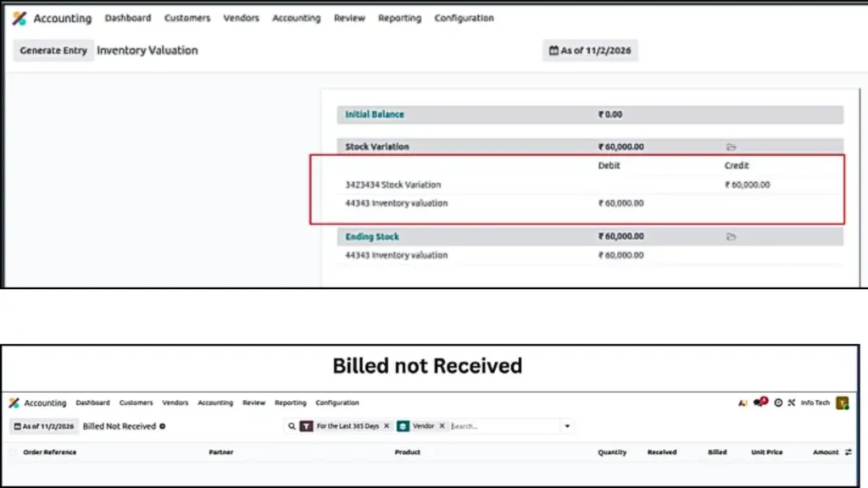Screen dimensions: 868x488
Task: Tick the select-all checkbox in the table header
Action: pyautogui.click(x=13, y=452)
